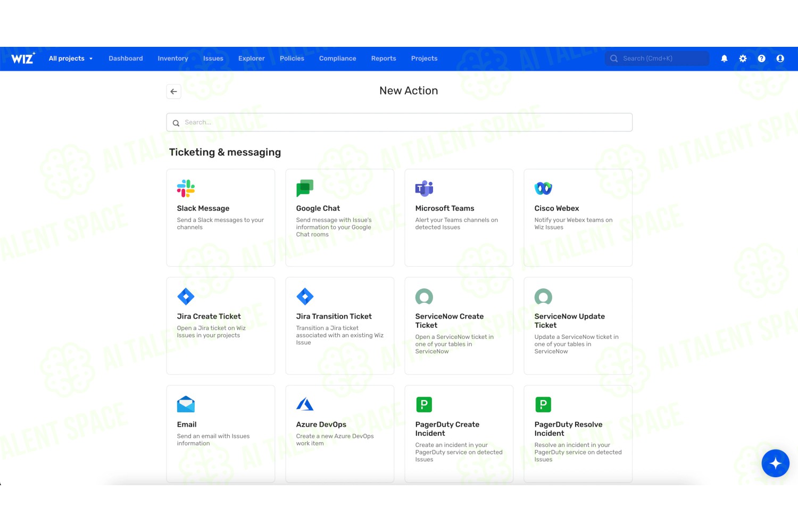Select Microsoft Teams action title
The height and width of the screenshot is (532, 798).
[445, 209]
